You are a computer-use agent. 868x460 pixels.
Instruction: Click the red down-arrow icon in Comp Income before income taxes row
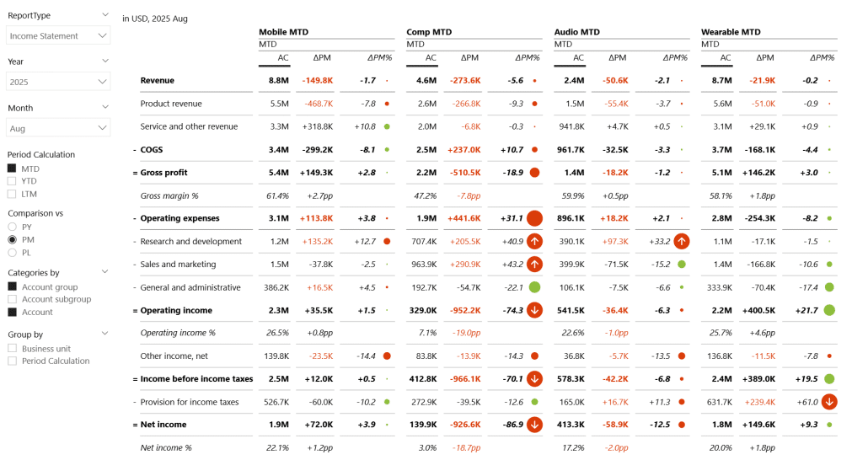(x=534, y=379)
